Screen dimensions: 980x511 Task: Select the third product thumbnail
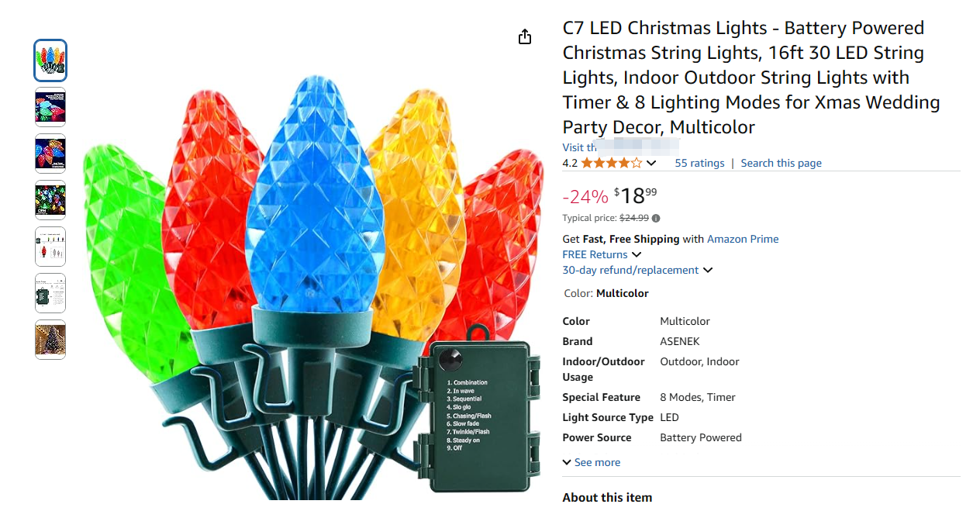coord(50,154)
